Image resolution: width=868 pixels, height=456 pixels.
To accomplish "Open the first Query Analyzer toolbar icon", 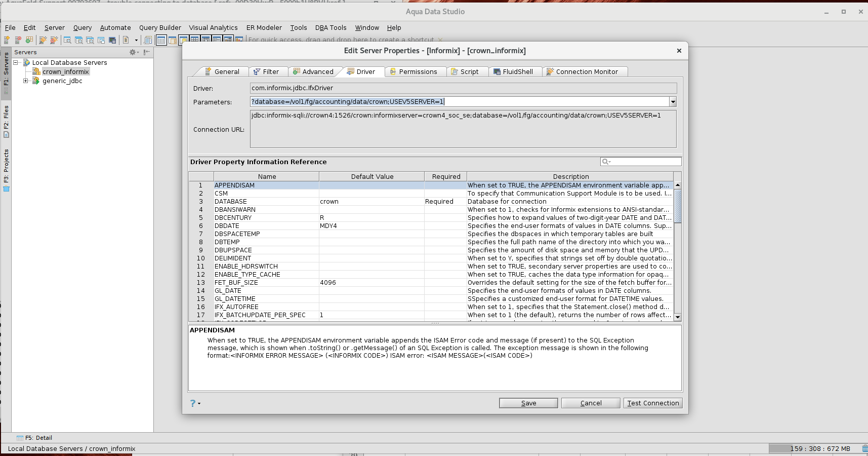I will coord(67,40).
